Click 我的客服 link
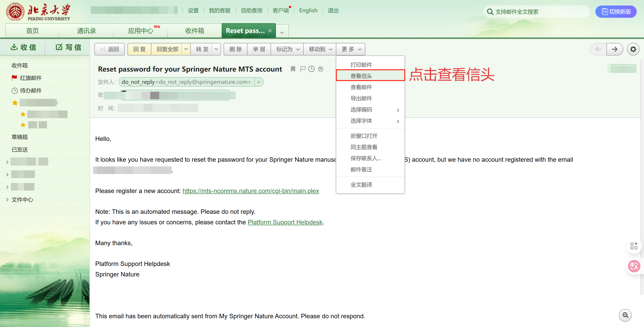 (220, 11)
